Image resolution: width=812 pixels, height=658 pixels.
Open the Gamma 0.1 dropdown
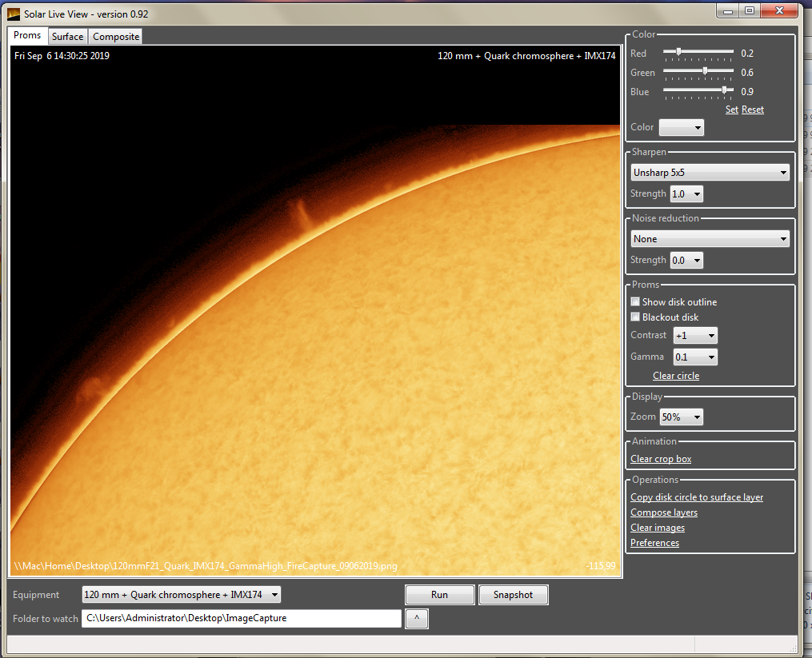[695, 357]
